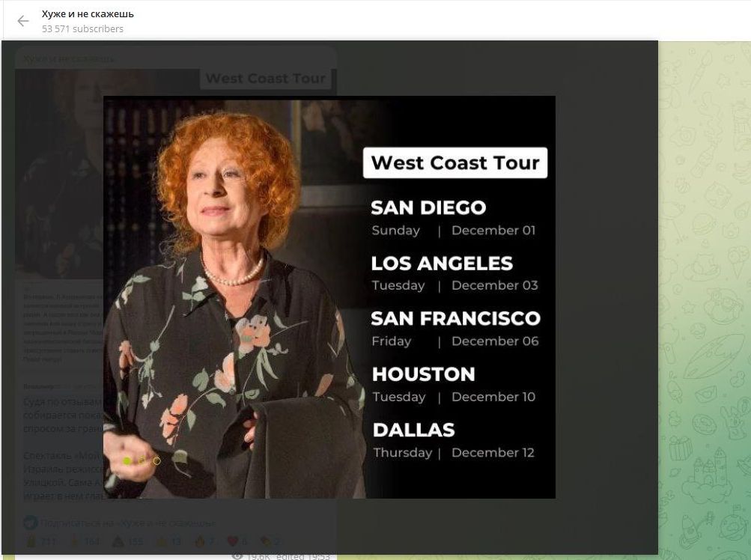
Task: Click the West Coast Tour label in the poster
Action: (454, 162)
